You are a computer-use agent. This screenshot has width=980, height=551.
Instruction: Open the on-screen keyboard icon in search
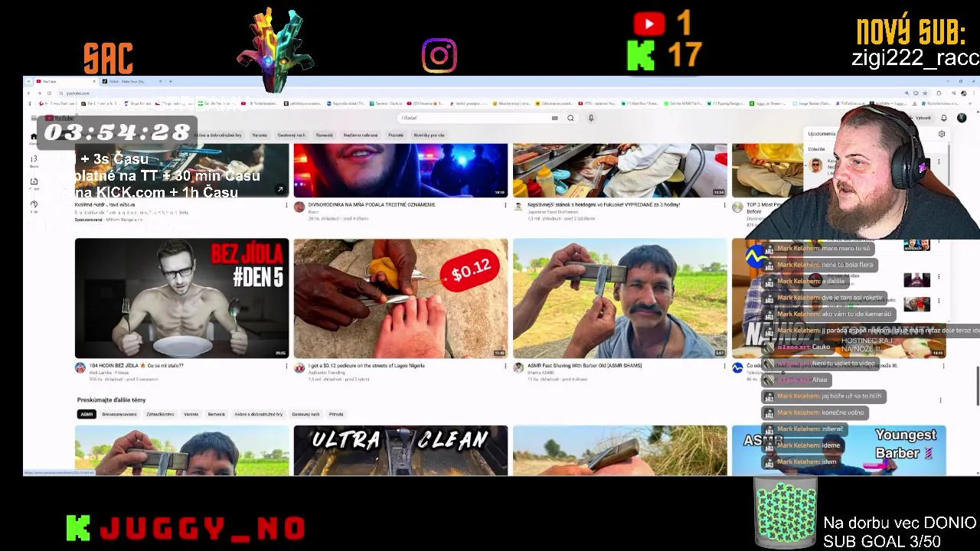coord(554,118)
